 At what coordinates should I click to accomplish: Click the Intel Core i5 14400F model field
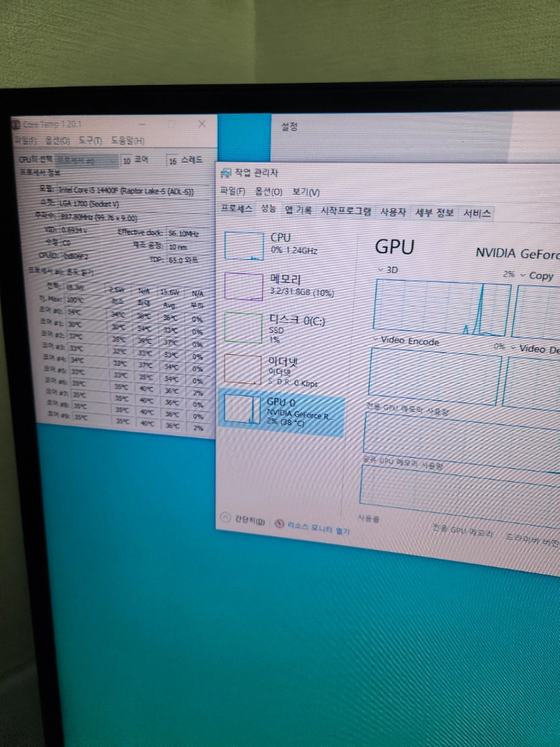tap(133, 190)
